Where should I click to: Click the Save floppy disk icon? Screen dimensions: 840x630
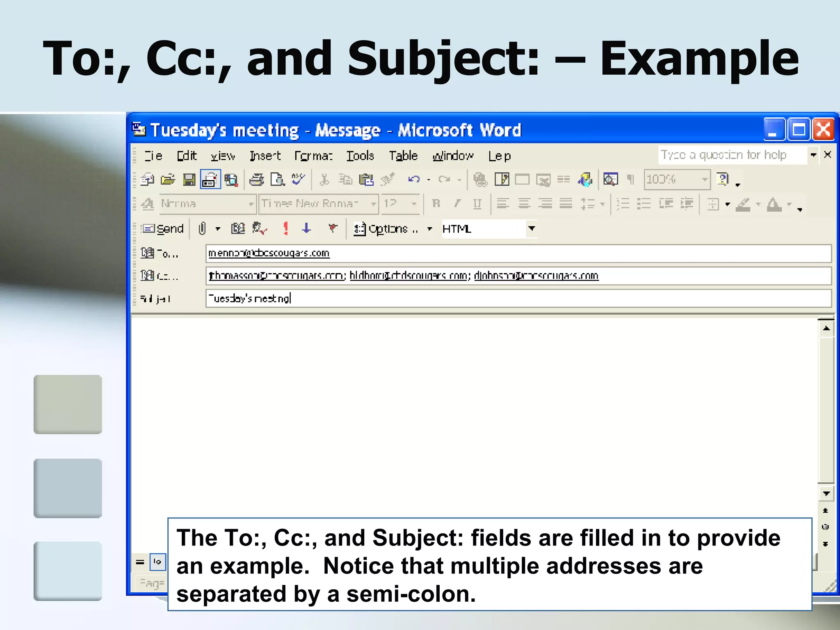point(189,180)
